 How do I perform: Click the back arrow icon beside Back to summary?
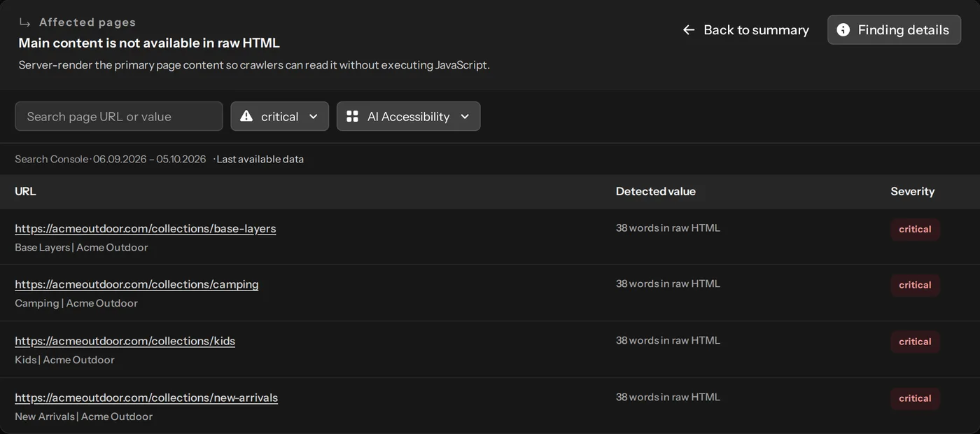[x=689, y=30]
